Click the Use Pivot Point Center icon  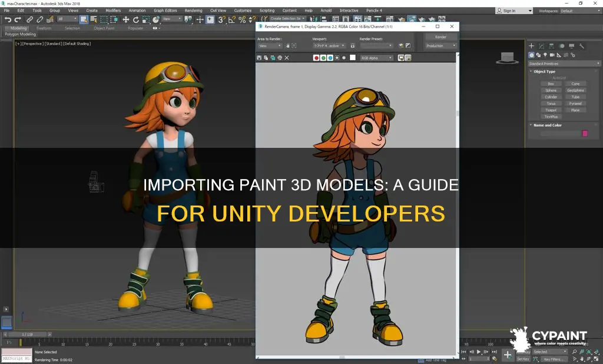(188, 19)
